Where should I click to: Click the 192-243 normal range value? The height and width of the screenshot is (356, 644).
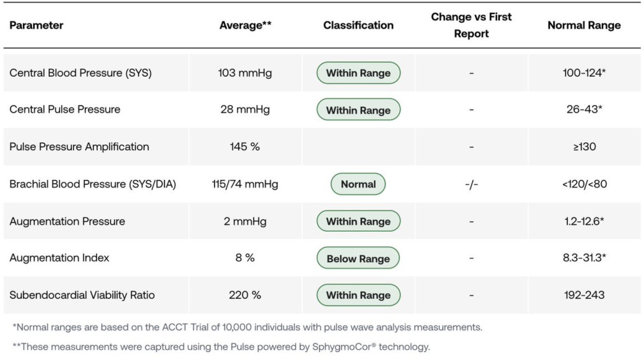pos(584,295)
